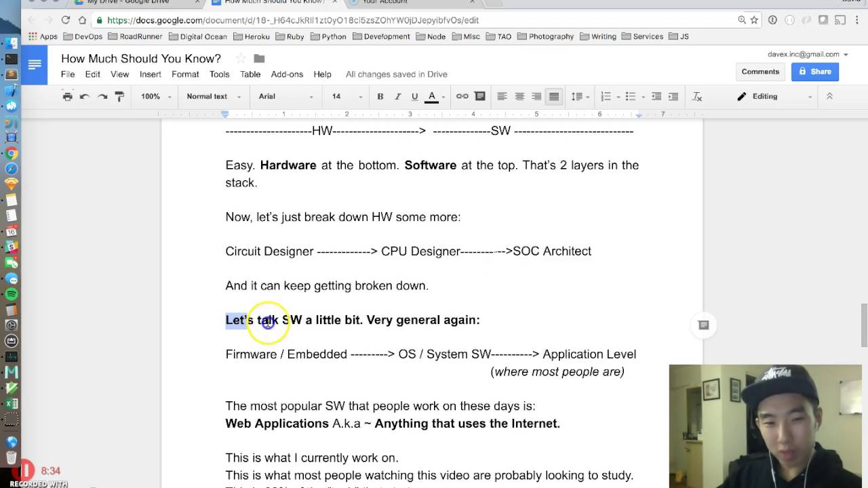The width and height of the screenshot is (868, 488).
Task: Open Arial font dropdown
Action: point(285,96)
